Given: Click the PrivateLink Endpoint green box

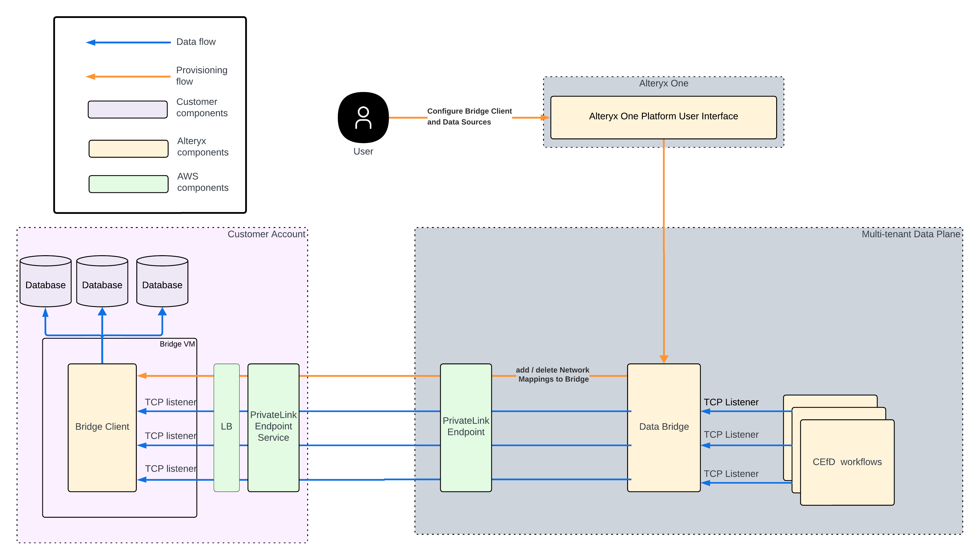Looking at the screenshot, I should click(x=466, y=426).
